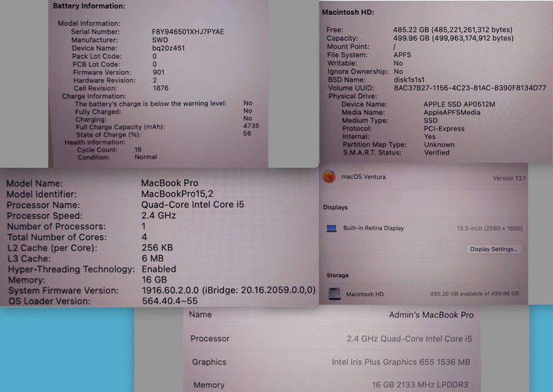Click the Macintosh HD label in Storage section
Screen dimensions: 553x392
[365, 295]
